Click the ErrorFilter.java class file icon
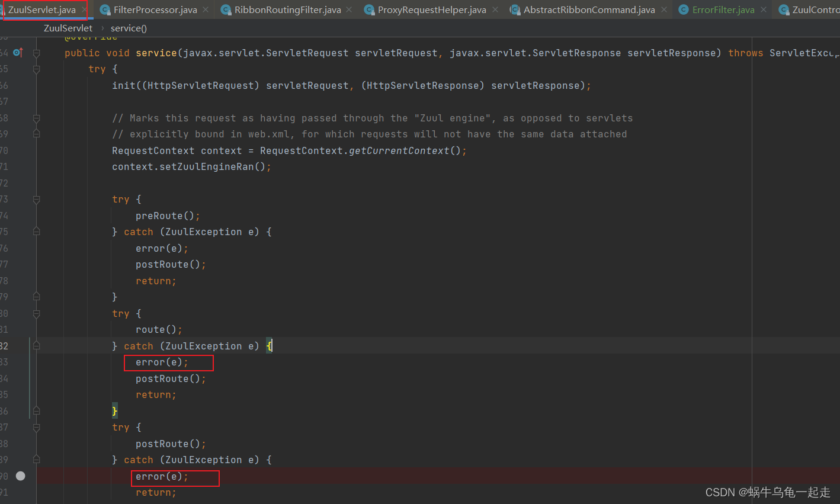The height and width of the screenshot is (504, 840). [x=683, y=10]
